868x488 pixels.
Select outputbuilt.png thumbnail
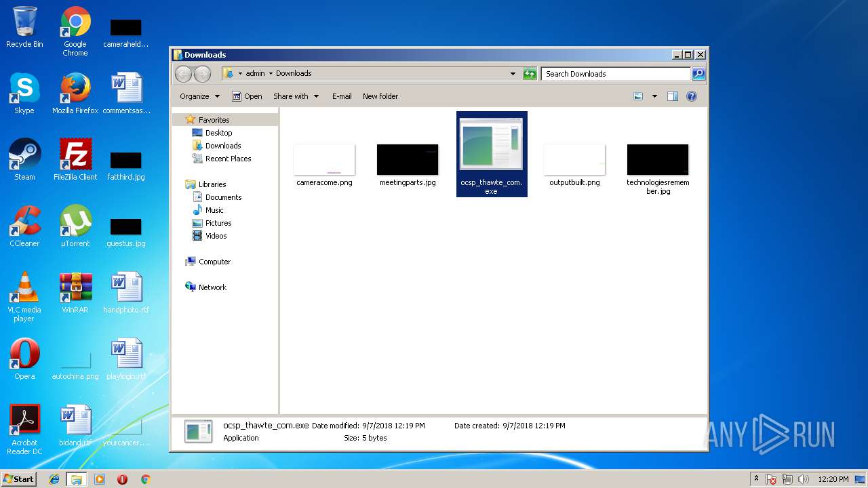coord(574,165)
